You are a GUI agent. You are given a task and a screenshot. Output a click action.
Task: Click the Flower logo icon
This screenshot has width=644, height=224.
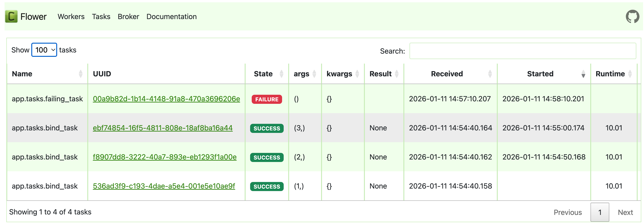click(x=11, y=17)
